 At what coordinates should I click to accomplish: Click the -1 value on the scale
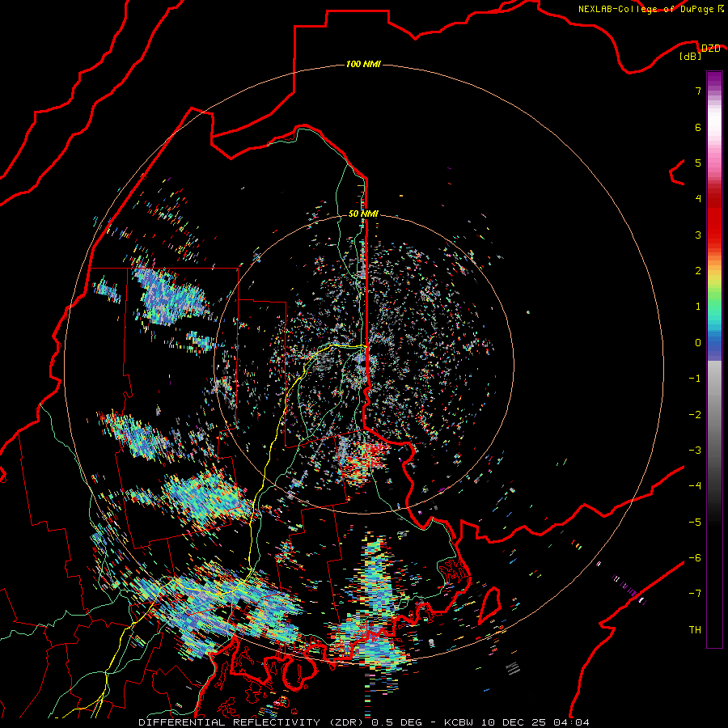click(x=695, y=379)
